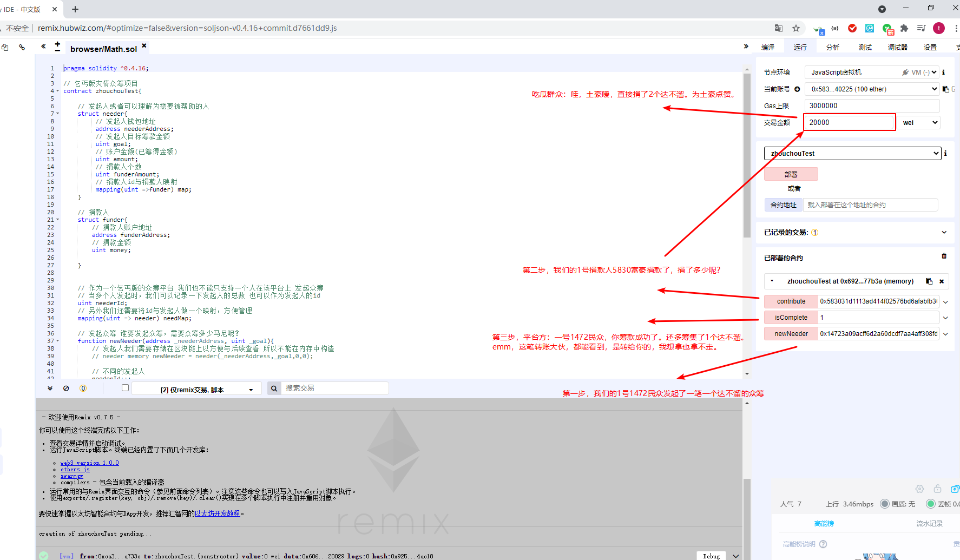The height and width of the screenshot is (560, 960).
Task: Switch to the 编译 (compile) tab
Action: coord(768,48)
